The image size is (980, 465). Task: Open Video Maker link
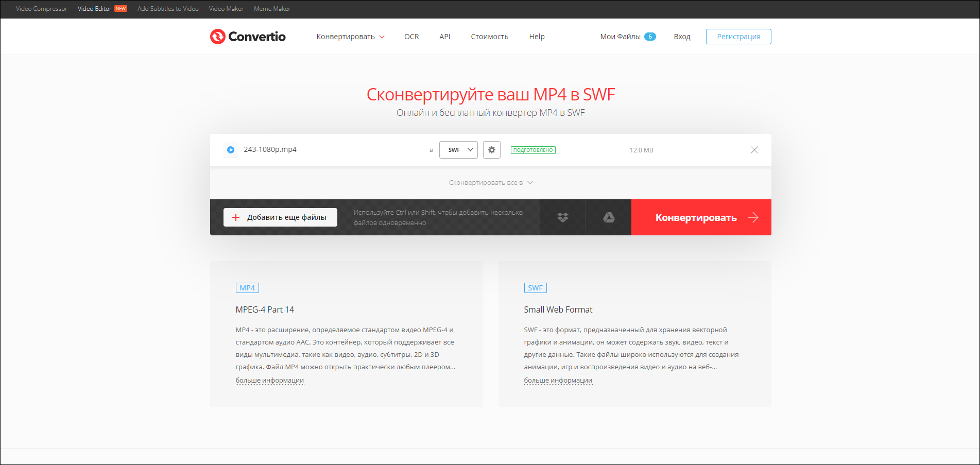(226, 9)
